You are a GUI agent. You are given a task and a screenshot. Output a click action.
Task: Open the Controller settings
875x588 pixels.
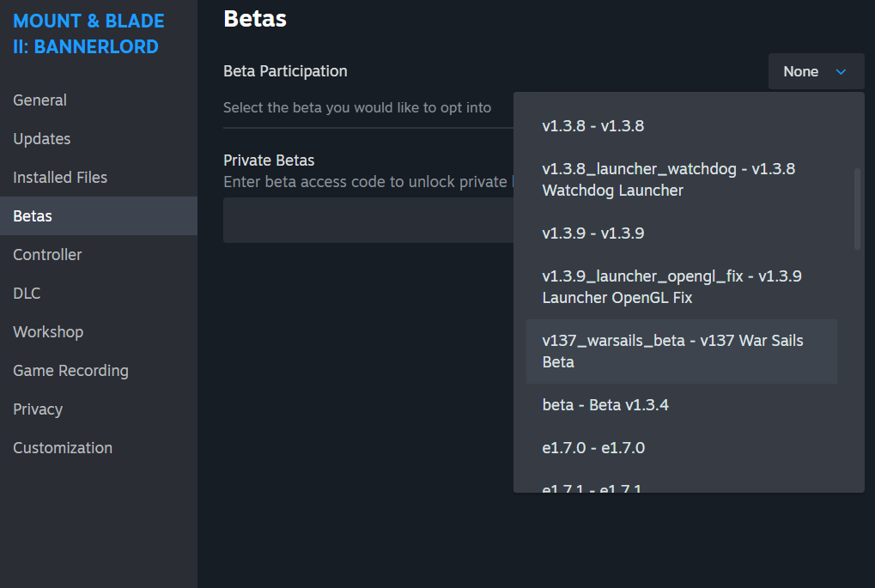[48, 255]
